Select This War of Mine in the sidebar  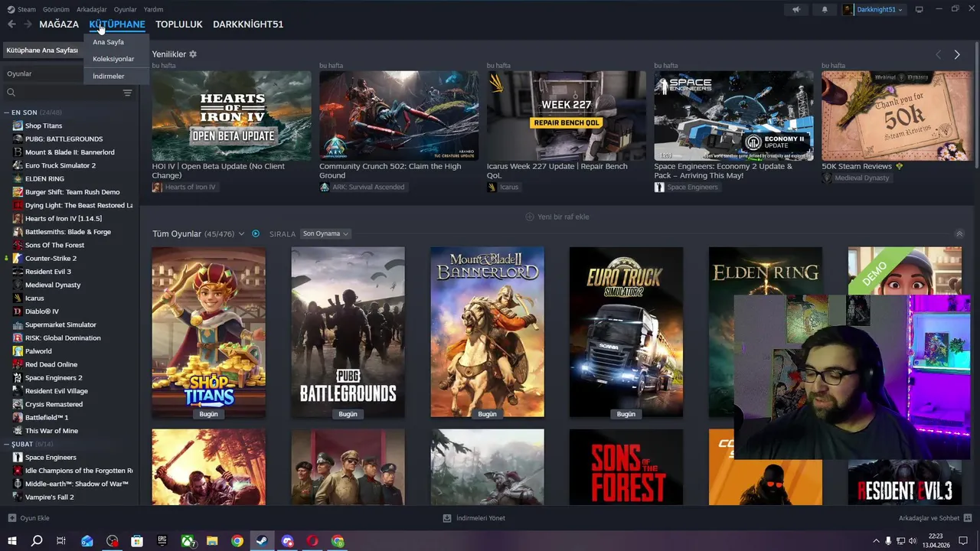coord(51,431)
